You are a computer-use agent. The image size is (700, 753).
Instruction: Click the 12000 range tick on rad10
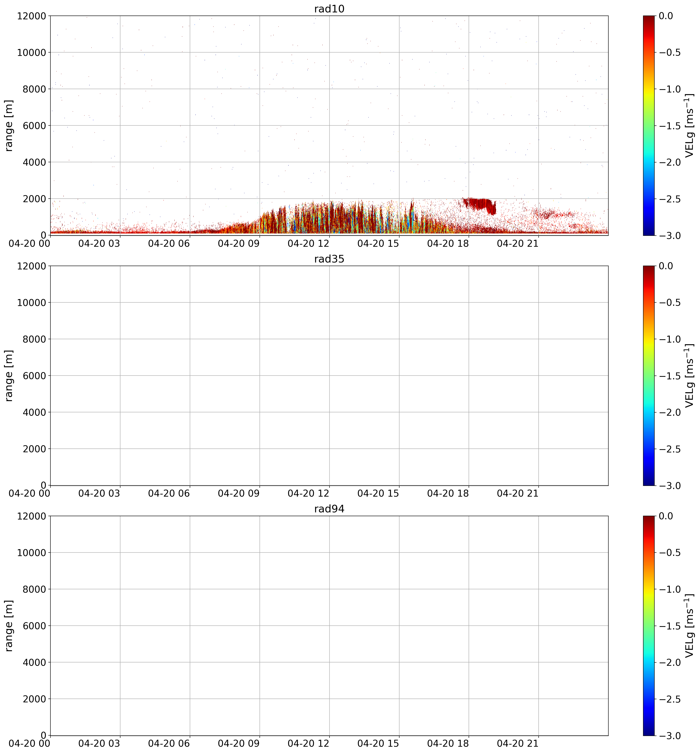click(32, 16)
